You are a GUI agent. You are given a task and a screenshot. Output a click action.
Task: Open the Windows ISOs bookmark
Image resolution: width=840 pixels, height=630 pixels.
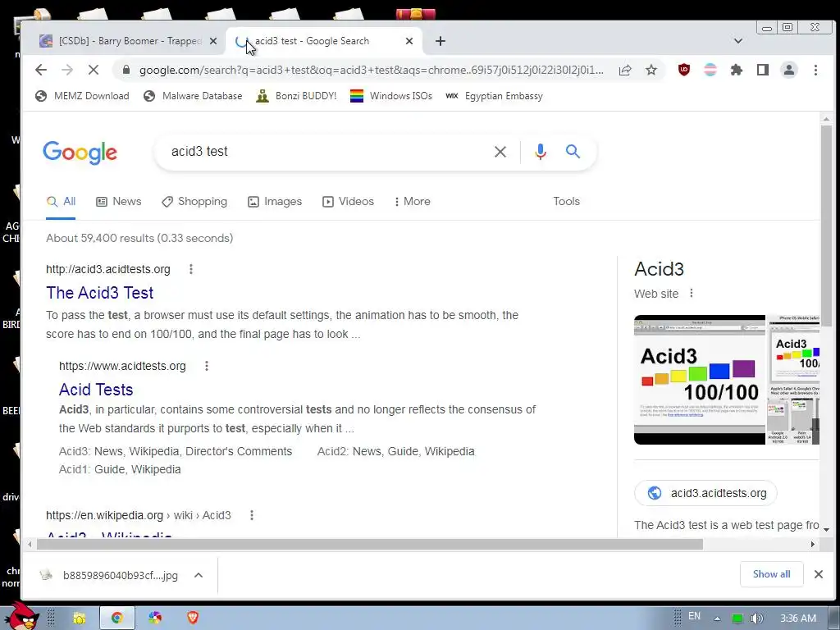click(391, 96)
